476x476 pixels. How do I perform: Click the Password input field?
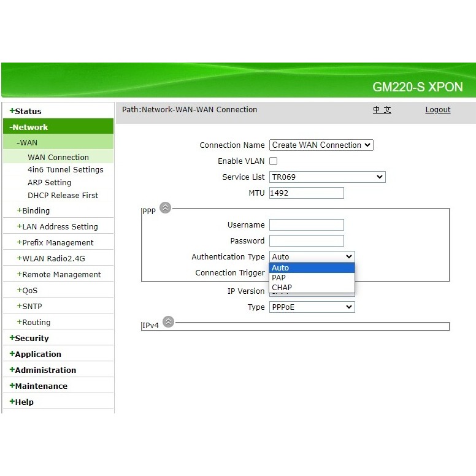[306, 241]
